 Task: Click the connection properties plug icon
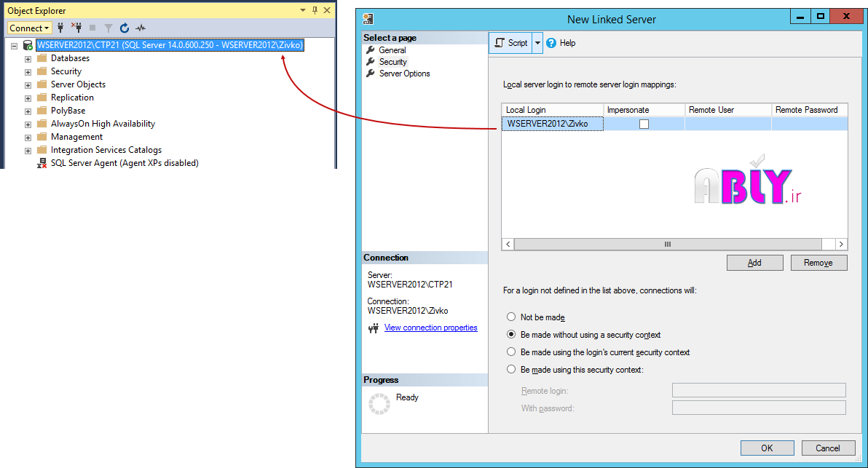click(x=374, y=328)
